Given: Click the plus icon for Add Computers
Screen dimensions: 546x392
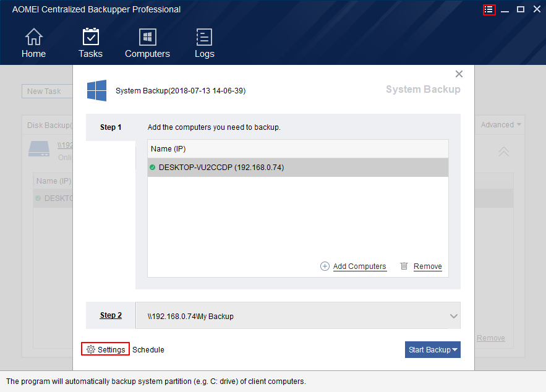Looking at the screenshot, I should click(x=325, y=266).
